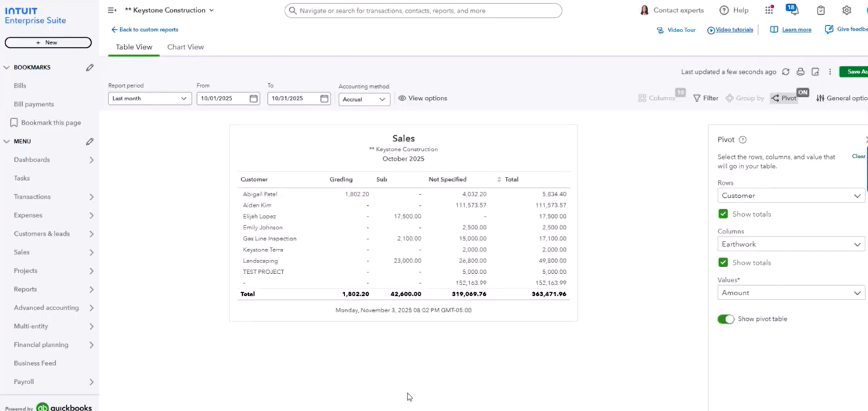The height and width of the screenshot is (411, 868).
Task: Click the print report icon
Action: pyautogui.click(x=800, y=72)
